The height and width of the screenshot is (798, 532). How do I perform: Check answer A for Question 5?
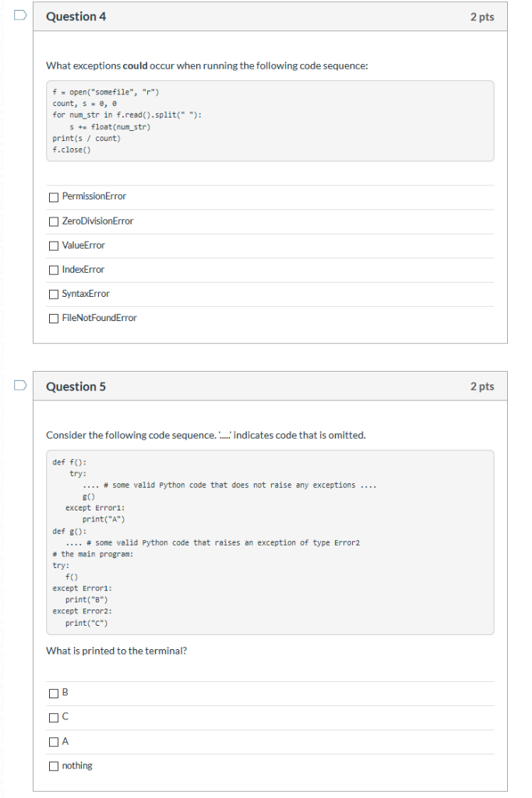pyautogui.click(x=53, y=741)
